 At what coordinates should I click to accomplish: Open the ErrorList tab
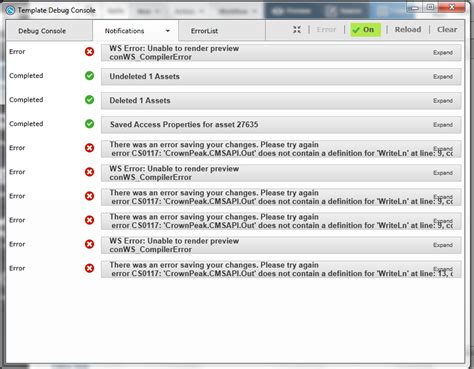(x=222, y=31)
